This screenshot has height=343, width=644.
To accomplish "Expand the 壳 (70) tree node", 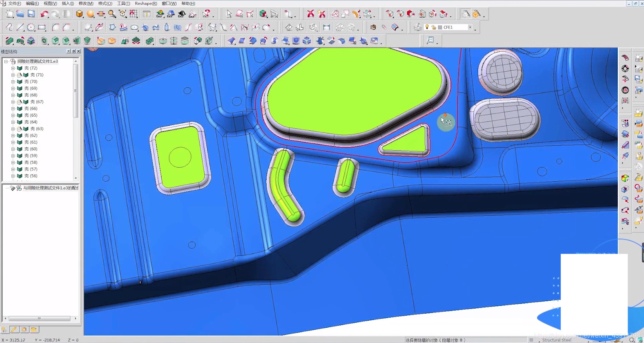I will pos(13,82).
